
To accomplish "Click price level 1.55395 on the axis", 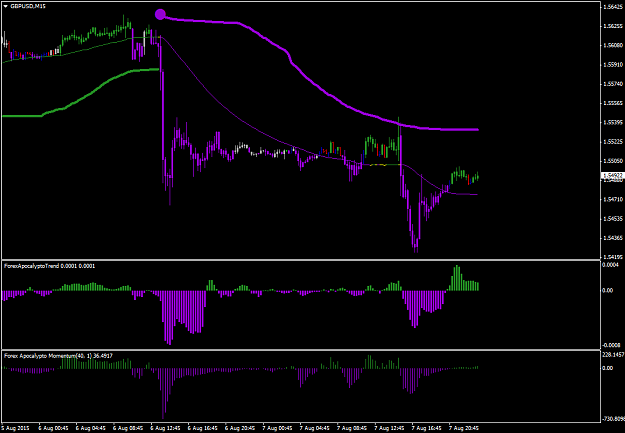I will (x=613, y=122).
